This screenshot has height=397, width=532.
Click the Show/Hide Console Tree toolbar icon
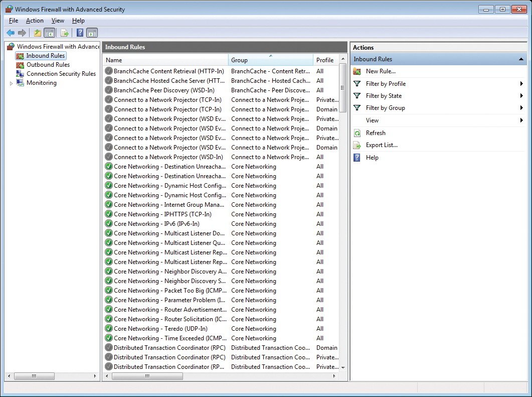click(50, 32)
